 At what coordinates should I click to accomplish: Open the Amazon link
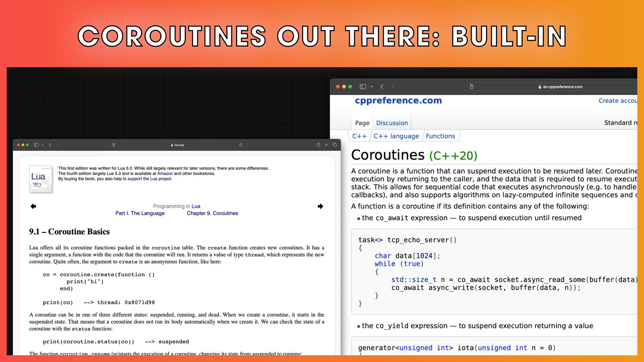tap(165, 173)
